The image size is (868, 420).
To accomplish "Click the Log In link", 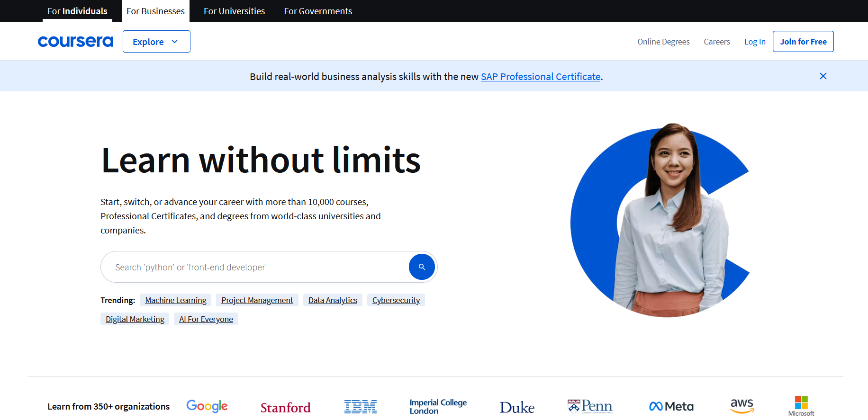I will coord(755,42).
